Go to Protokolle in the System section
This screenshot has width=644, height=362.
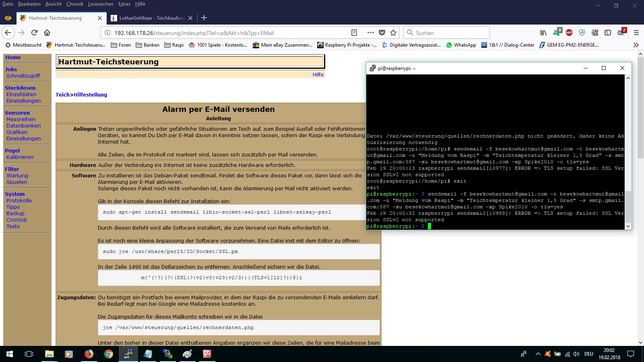pyautogui.click(x=19, y=200)
